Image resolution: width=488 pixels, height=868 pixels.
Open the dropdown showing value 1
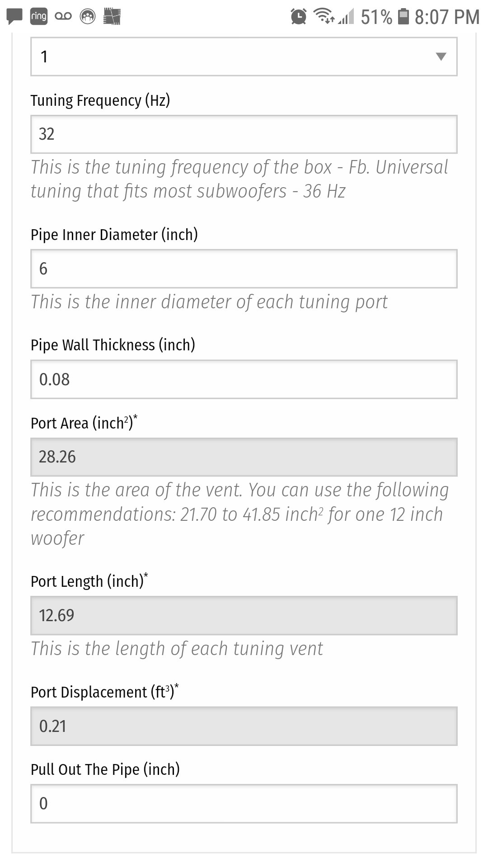point(244,57)
